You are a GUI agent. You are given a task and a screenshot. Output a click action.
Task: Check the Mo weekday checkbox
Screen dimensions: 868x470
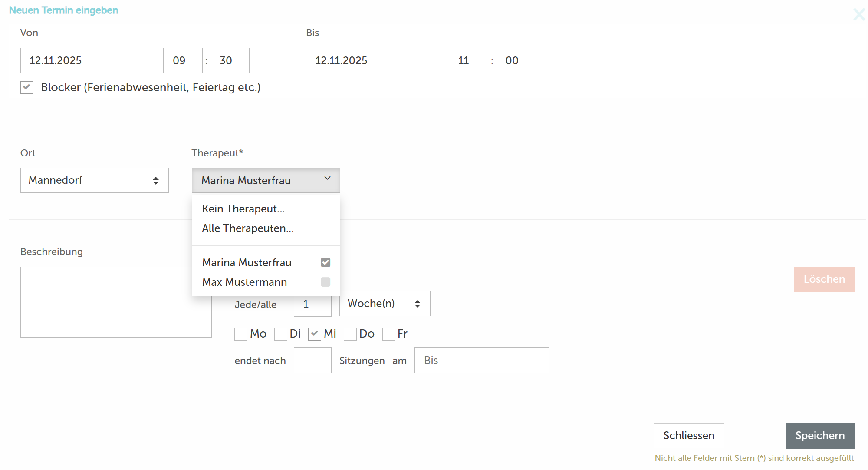tap(241, 334)
